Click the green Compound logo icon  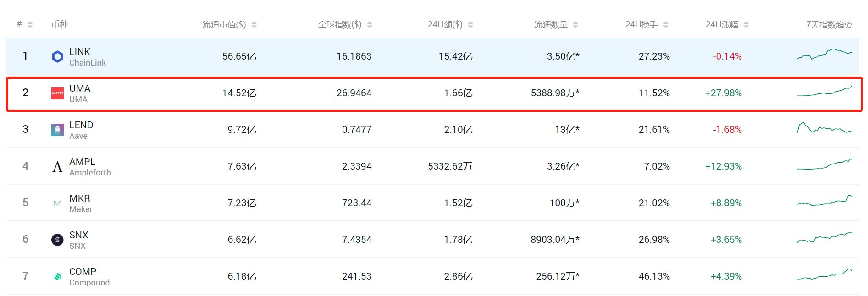pos(57,276)
